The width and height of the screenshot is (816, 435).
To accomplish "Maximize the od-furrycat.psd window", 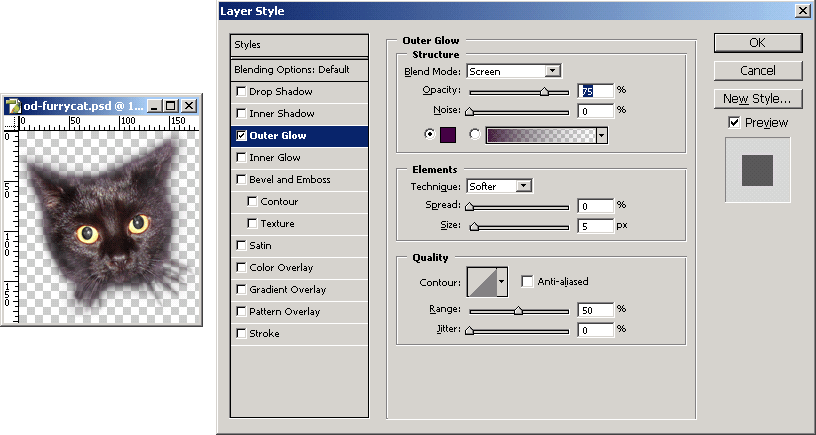I will pyautogui.click(x=171, y=106).
